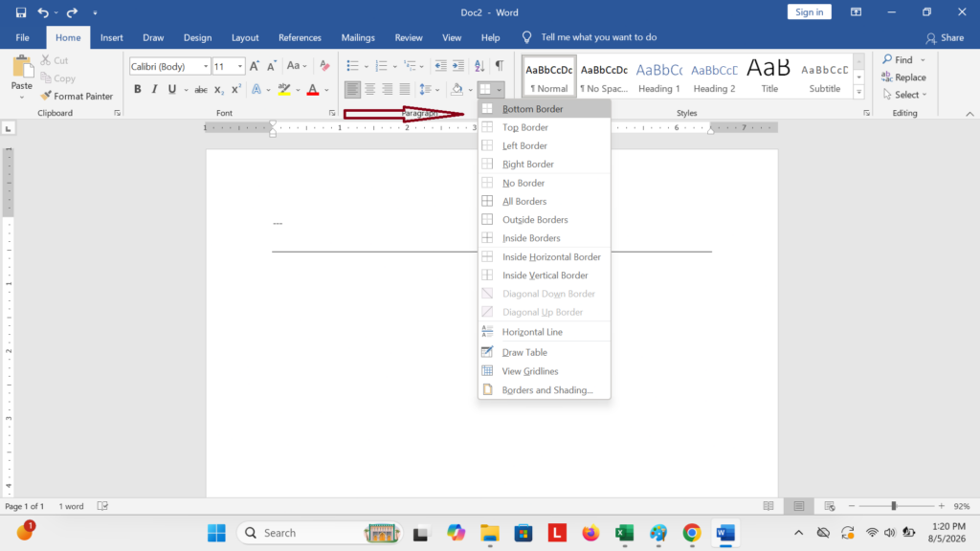Launch Excel from the taskbar

tap(624, 533)
